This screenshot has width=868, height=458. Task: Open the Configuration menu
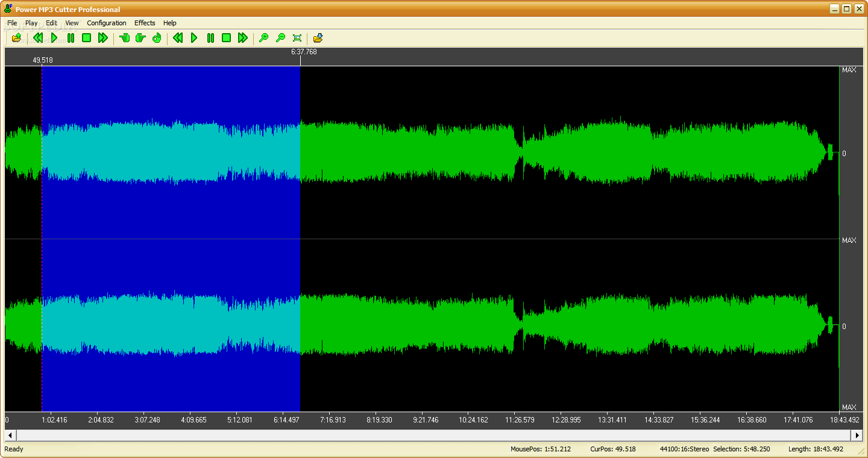(x=107, y=23)
